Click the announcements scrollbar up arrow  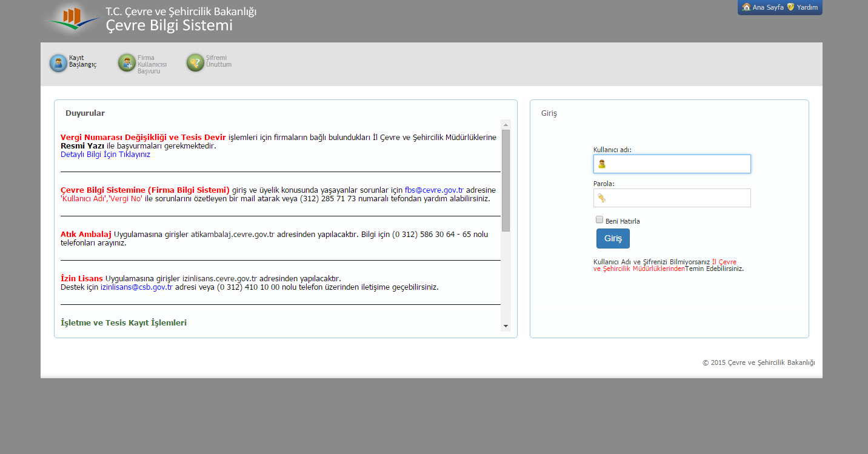pyautogui.click(x=506, y=124)
